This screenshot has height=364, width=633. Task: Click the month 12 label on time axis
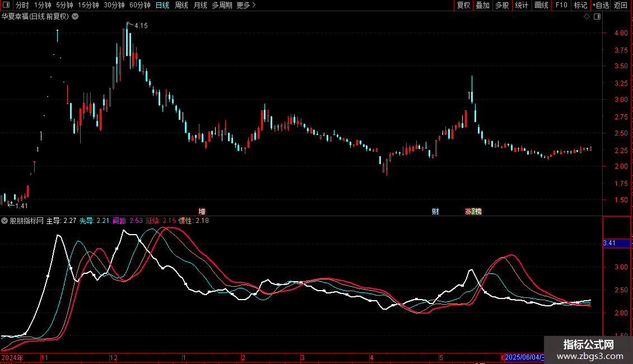click(x=114, y=358)
